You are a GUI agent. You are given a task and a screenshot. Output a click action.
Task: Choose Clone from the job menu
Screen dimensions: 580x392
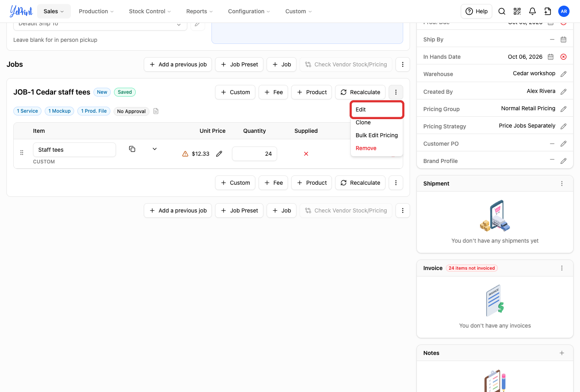377,122
